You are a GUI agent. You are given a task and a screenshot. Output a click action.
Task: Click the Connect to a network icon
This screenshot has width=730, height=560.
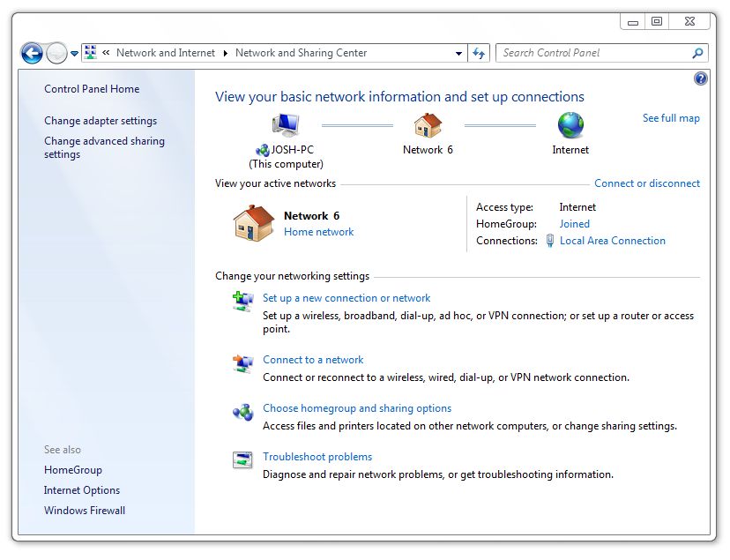pyautogui.click(x=243, y=363)
